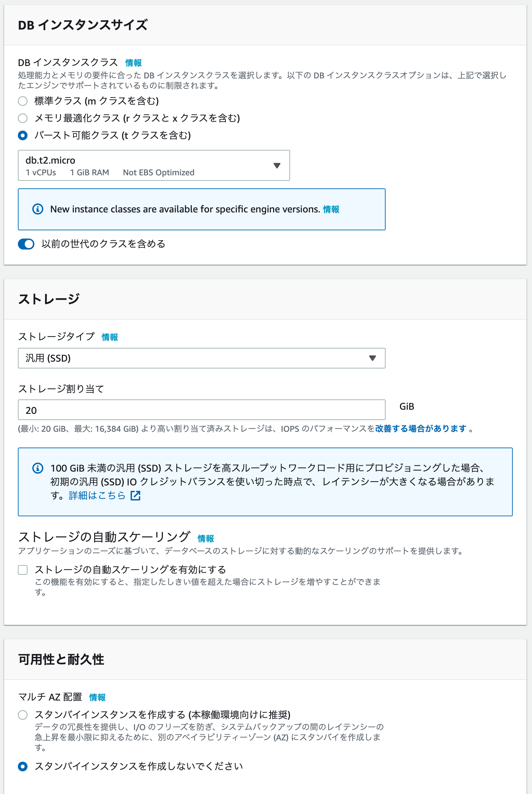Select バースト可能クラス radio button
Image resolution: width=532 pixels, height=794 pixels.
point(23,135)
